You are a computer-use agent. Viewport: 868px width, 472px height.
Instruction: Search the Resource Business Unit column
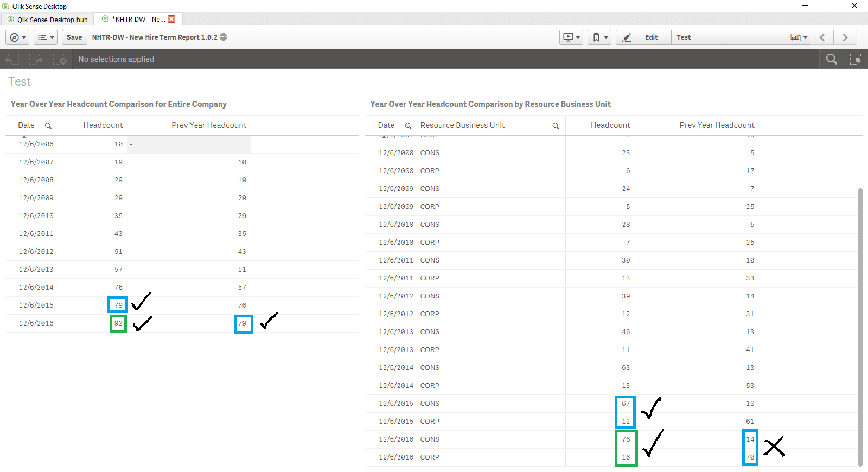pos(556,126)
